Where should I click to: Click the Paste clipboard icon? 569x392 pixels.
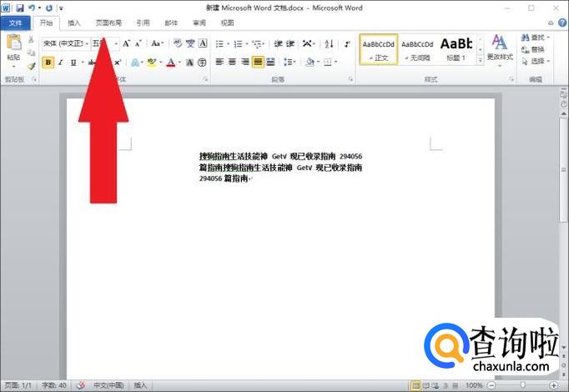point(14,43)
